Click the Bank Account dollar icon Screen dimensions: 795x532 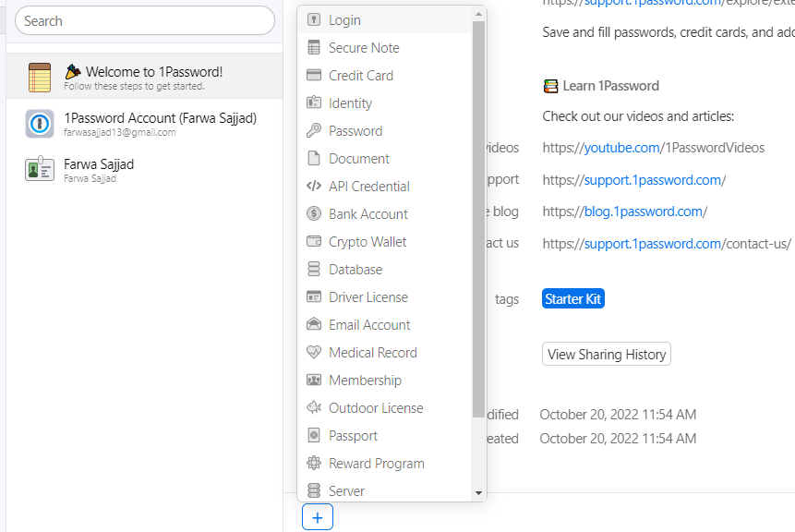coord(313,214)
